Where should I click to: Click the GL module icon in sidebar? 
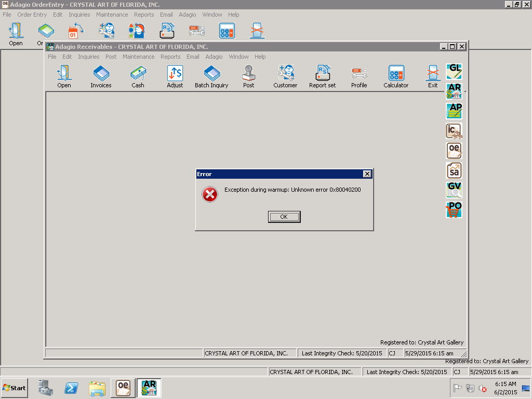(x=454, y=71)
